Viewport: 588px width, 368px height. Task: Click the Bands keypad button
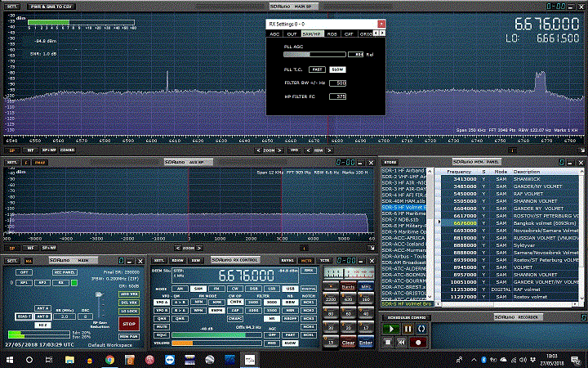point(348,287)
